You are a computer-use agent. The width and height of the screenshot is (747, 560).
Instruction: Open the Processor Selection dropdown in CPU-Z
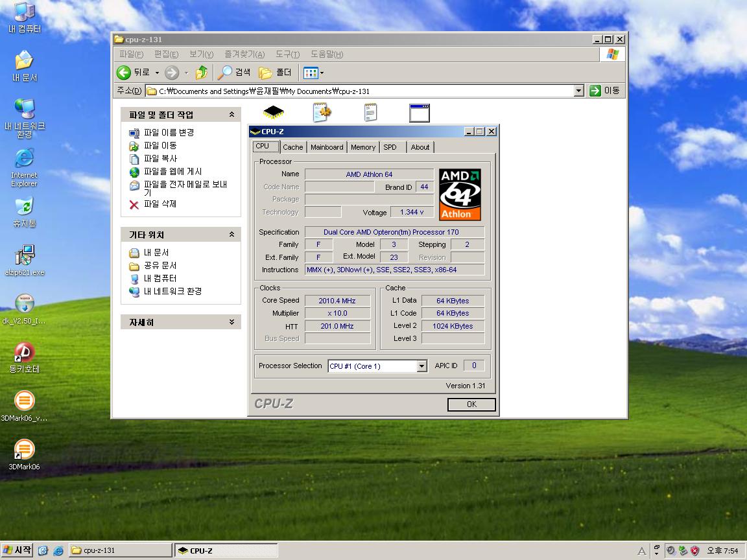(x=422, y=366)
